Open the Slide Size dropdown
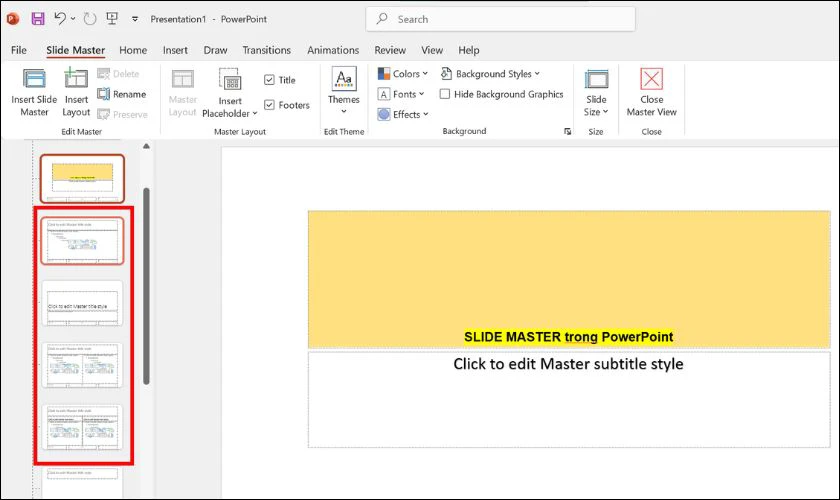 (596, 93)
